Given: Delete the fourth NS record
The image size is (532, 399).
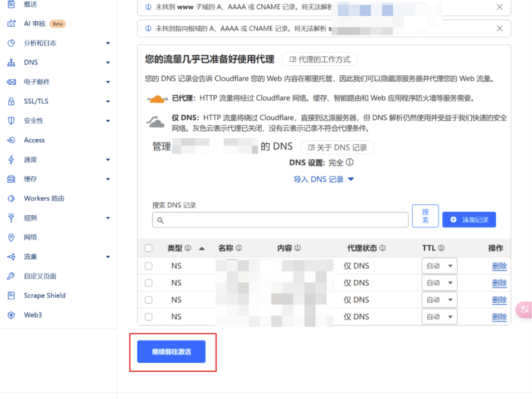Looking at the screenshot, I should (x=500, y=317).
